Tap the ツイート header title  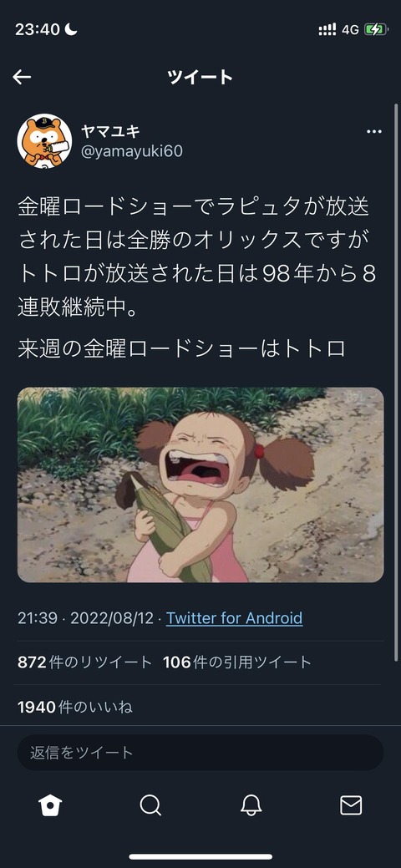(200, 78)
